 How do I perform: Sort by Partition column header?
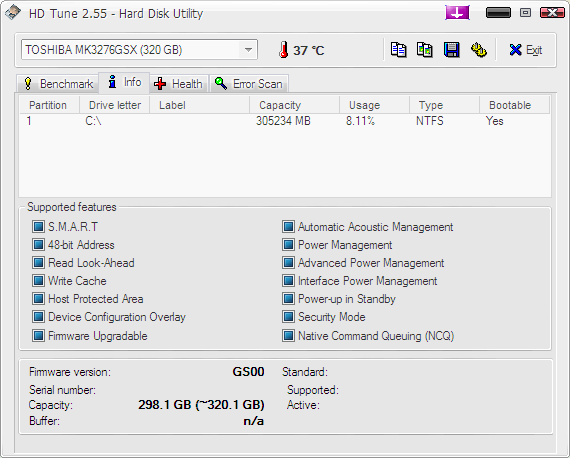pos(49,105)
